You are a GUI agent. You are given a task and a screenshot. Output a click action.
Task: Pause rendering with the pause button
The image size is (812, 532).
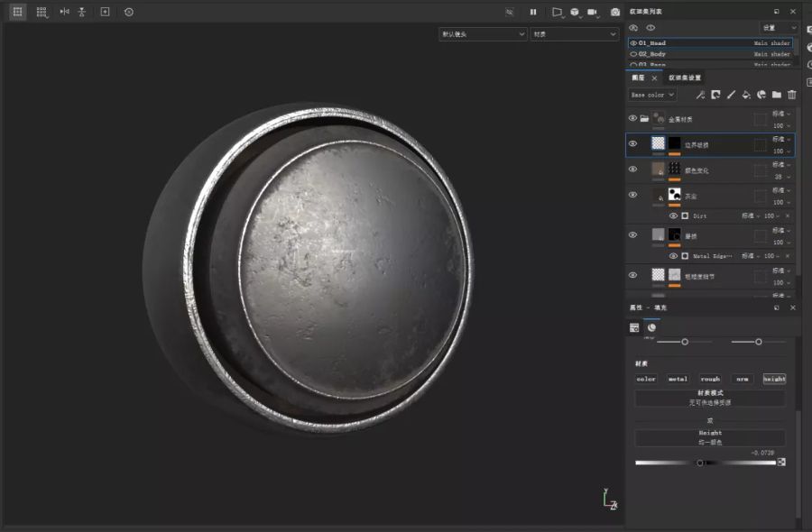click(533, 12)
